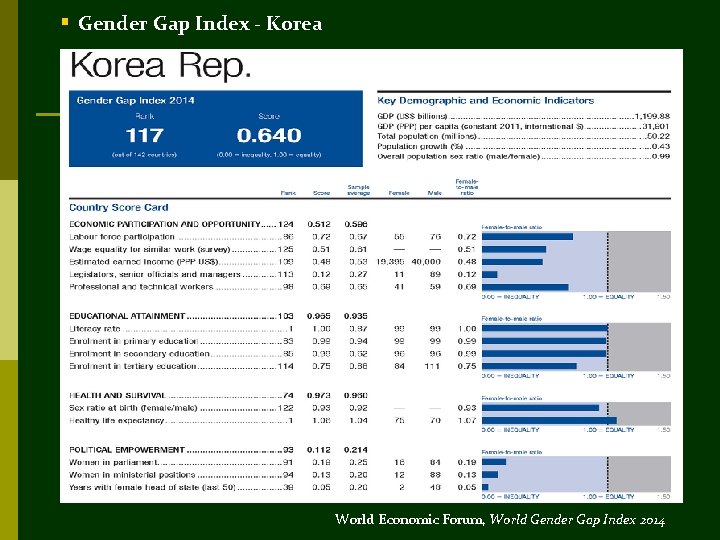Click 'Key Demographic and Economic Indicators' heading

tap(485, 101)
